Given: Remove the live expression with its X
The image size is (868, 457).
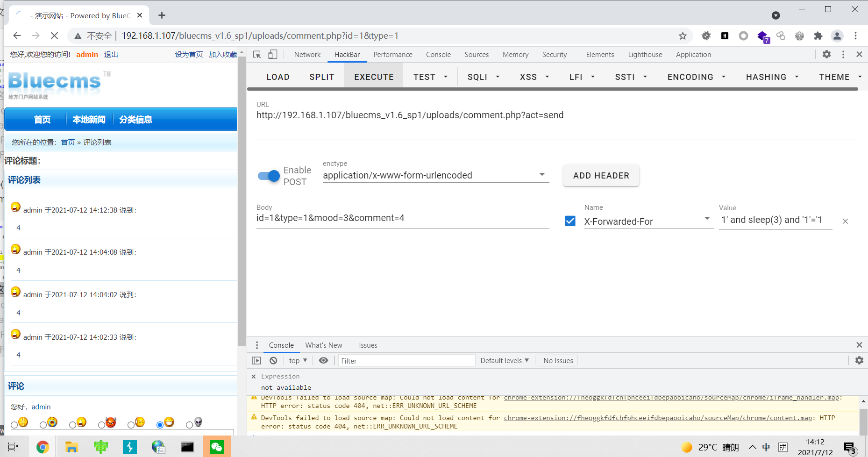Looking at the screenshot, I should (x=254, y=376).
